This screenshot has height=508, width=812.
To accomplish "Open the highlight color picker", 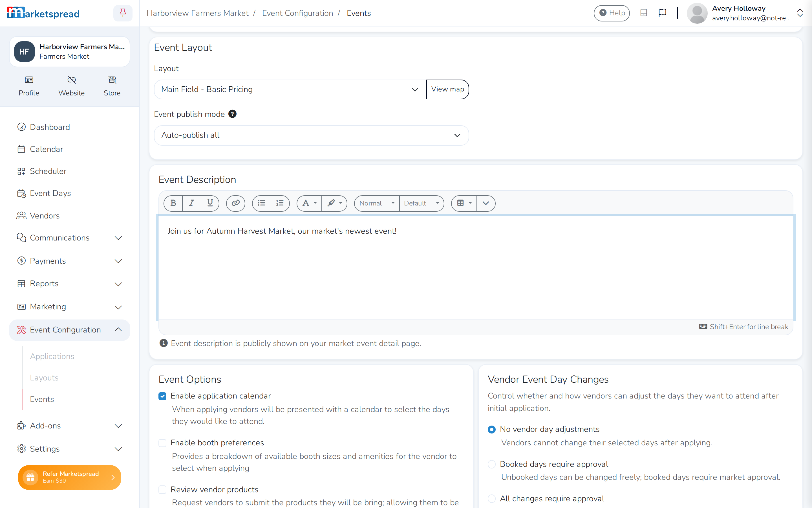I will 335,203.
